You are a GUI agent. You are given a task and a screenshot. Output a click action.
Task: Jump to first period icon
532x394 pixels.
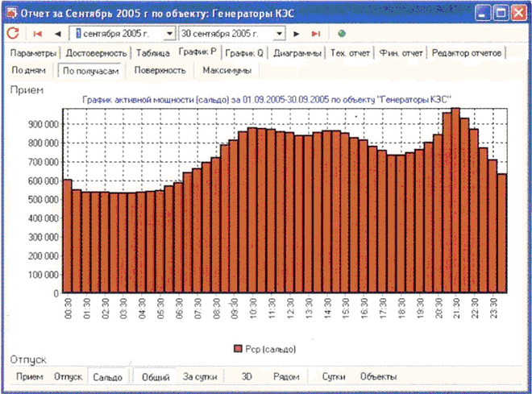tap(38, 34)
